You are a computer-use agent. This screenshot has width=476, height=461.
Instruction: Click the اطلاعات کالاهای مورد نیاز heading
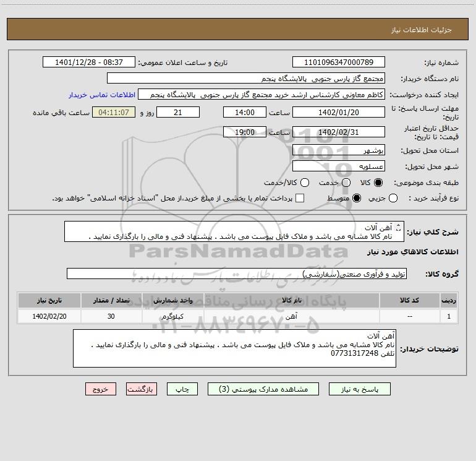(412, 252)
